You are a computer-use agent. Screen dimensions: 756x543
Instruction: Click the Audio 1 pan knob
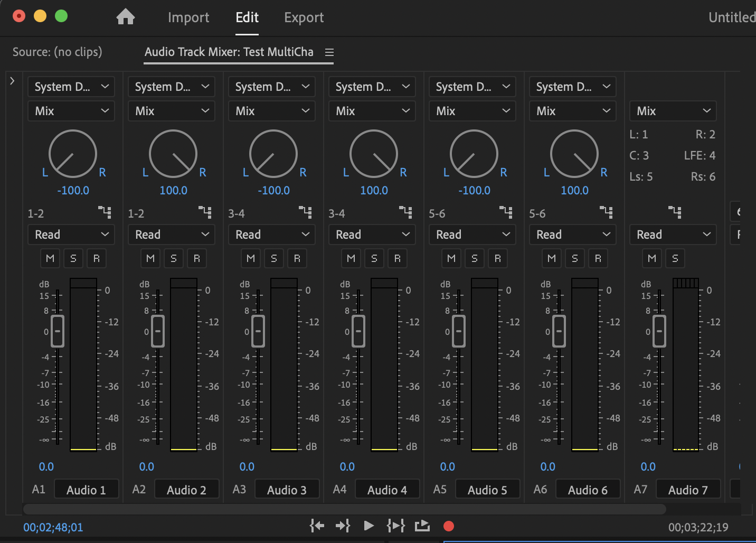point(73,154)
